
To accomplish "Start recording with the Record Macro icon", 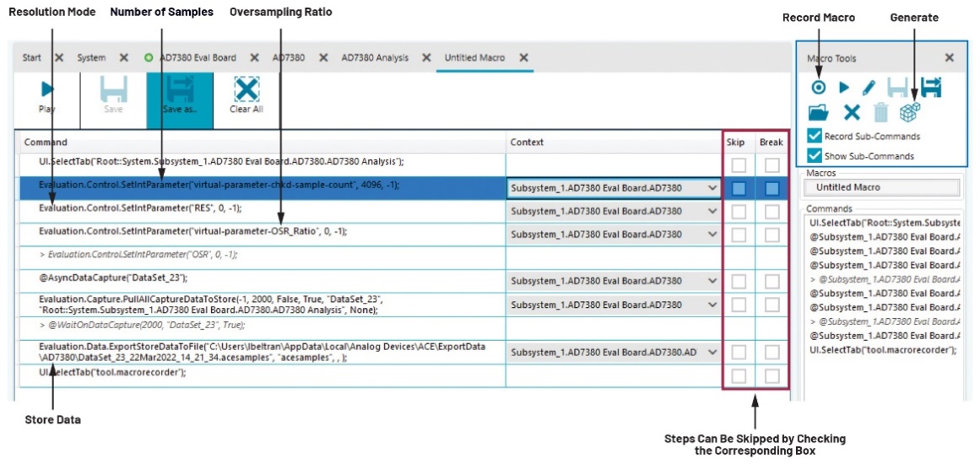I will pyautogui.click(x=818, y=88).
